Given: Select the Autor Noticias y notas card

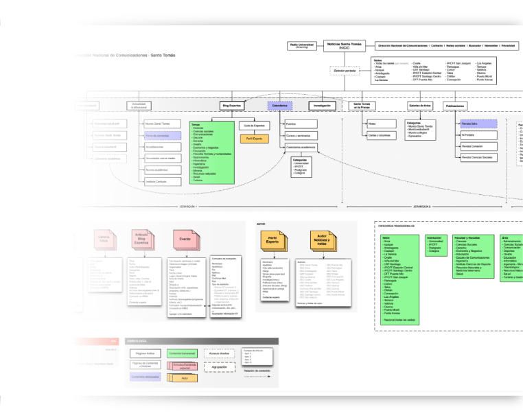Looking at the screenshot, I should point(321,240).
